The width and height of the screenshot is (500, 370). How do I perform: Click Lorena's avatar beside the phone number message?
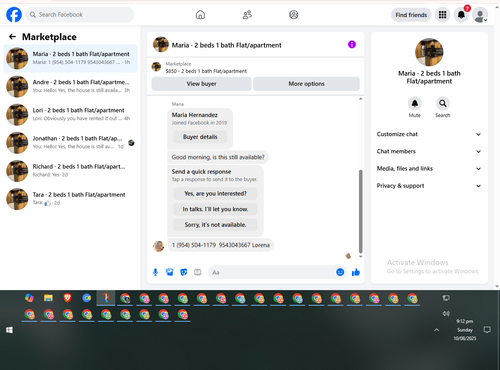(x=158, y=246)
